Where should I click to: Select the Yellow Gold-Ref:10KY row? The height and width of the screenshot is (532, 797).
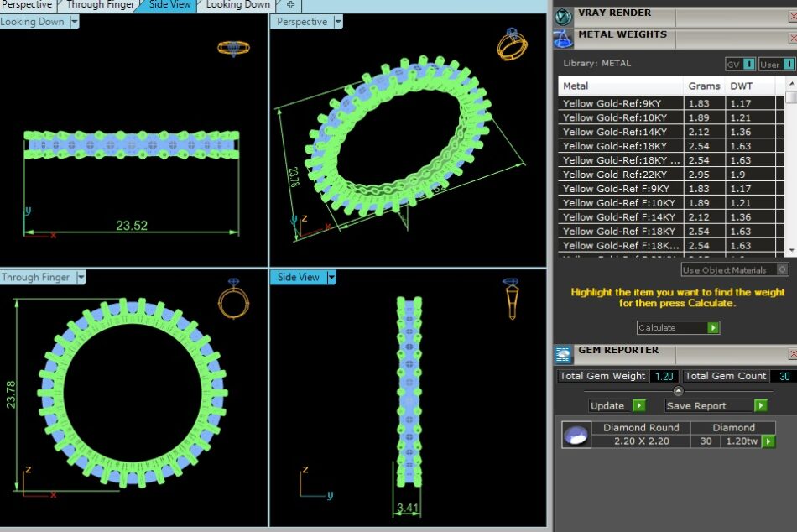pos(671,117)
